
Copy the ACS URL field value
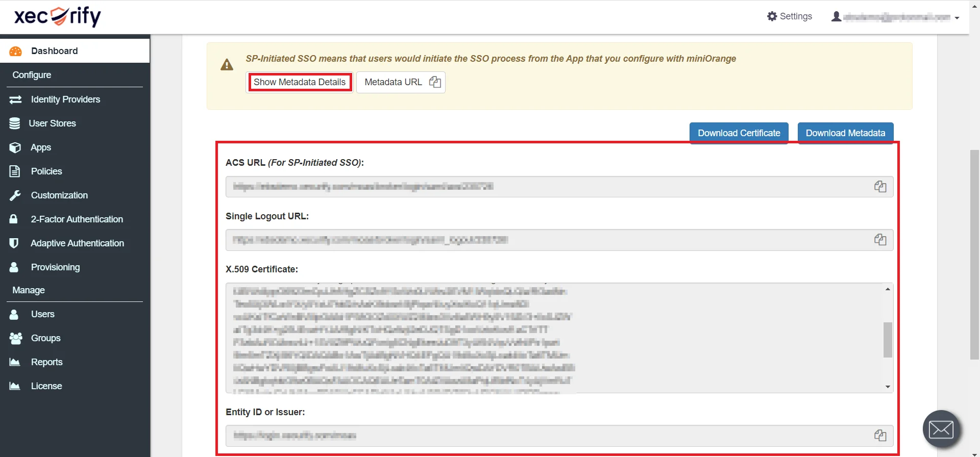coord(879,187)
